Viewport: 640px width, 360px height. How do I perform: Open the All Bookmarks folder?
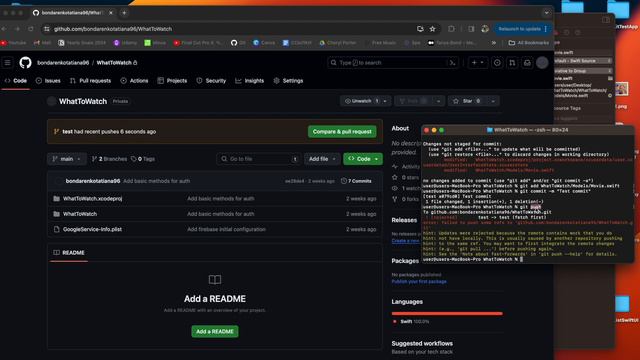coord(529,42)
